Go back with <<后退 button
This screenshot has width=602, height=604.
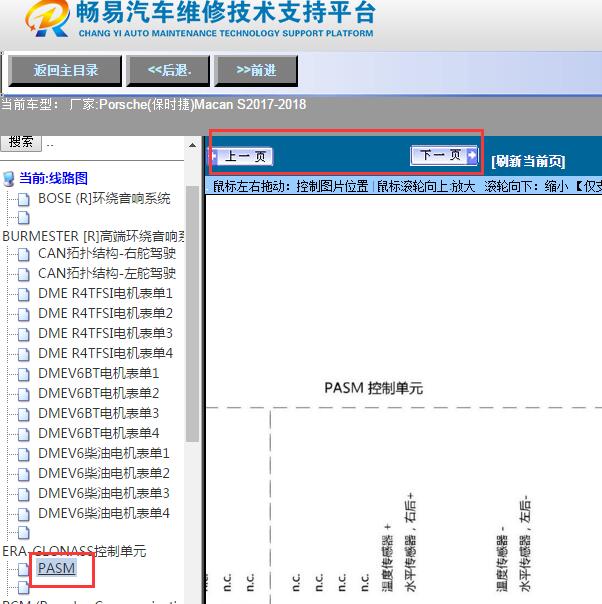pyautogui.click(x=168, y=70)
